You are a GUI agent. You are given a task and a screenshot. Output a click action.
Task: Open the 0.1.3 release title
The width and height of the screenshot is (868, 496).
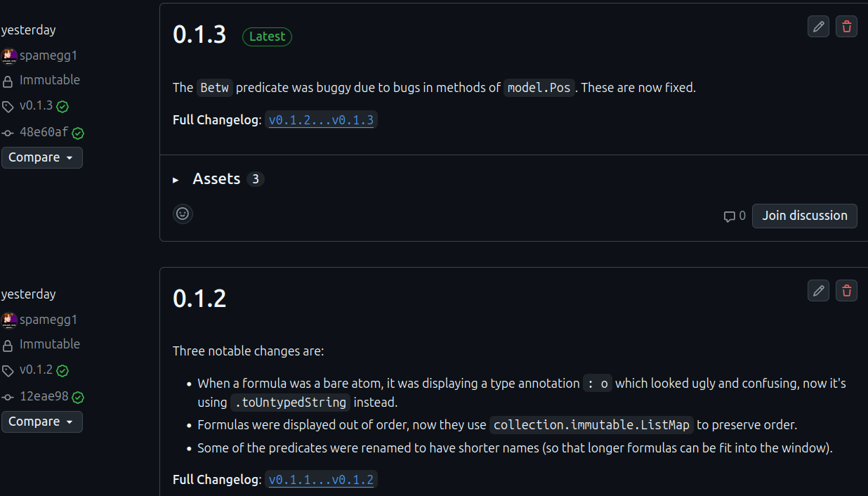click(199, 34)
